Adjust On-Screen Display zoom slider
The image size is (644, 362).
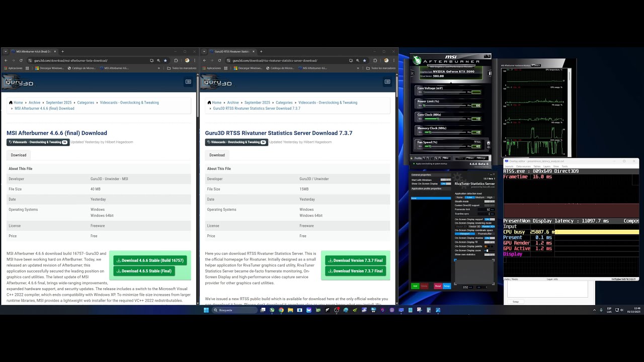point(490,250)
